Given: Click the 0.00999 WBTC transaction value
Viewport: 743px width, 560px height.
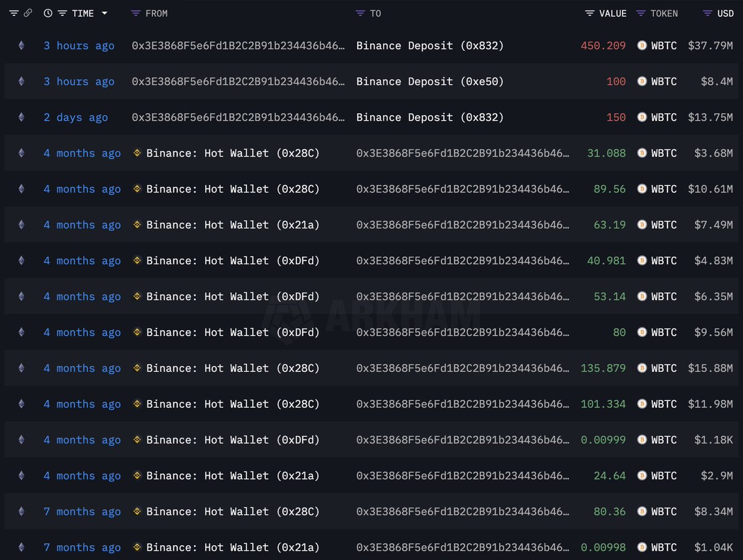Looking at the screenshot, I should [x=603, y=440].
